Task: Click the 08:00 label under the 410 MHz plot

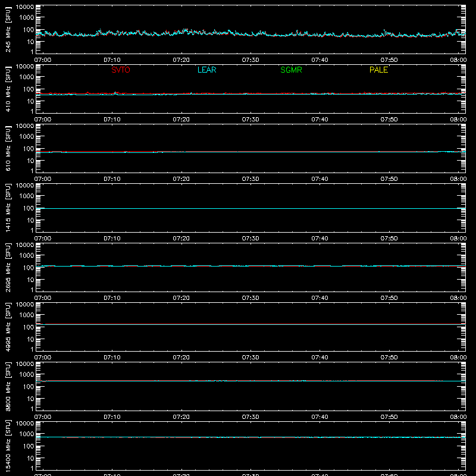Action: (x=458, y=120)
